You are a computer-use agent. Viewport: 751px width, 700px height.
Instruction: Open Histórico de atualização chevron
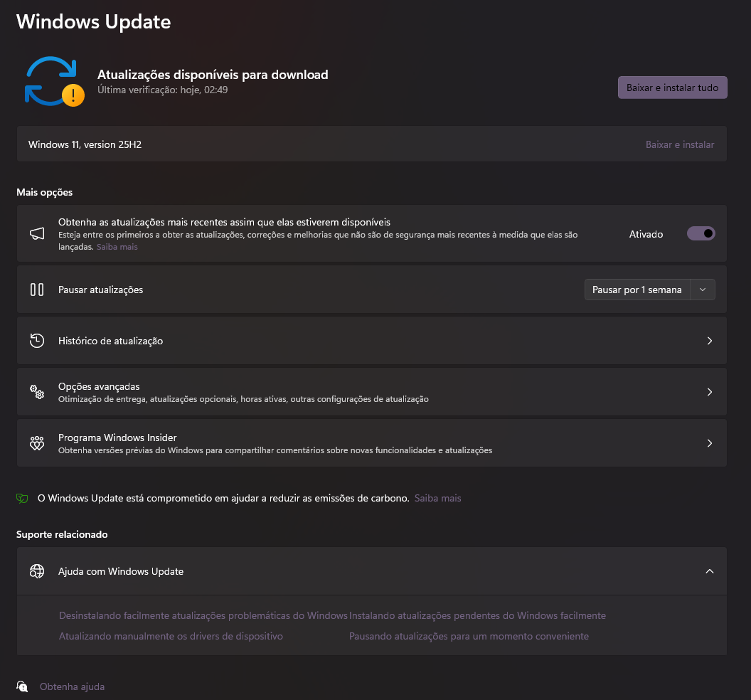point(710,341)
